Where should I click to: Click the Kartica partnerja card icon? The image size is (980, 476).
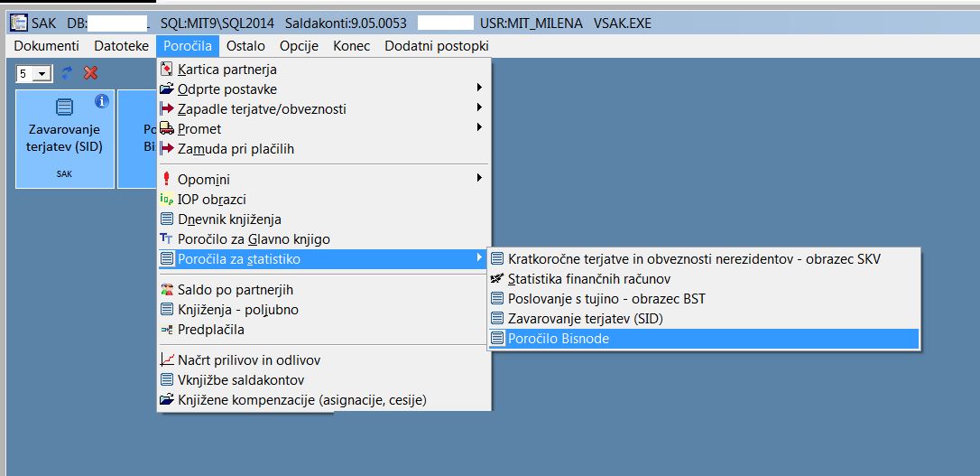pyautogui.click(x=166, y=69)
